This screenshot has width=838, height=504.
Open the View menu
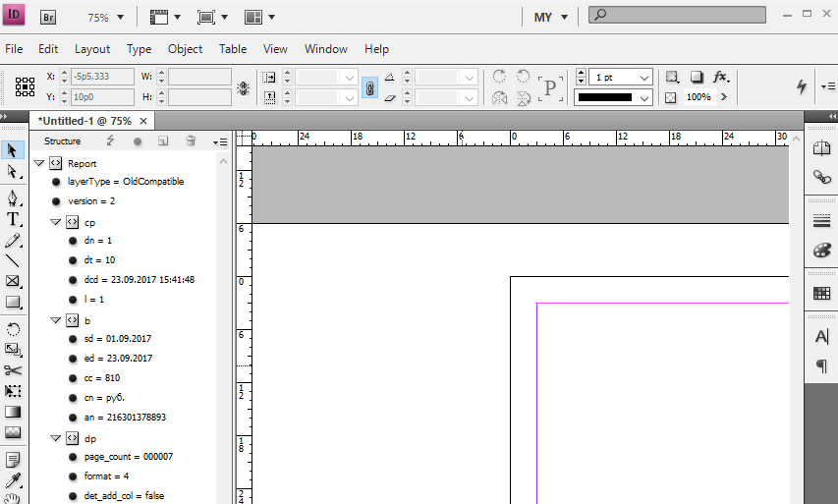click(275, 49)
